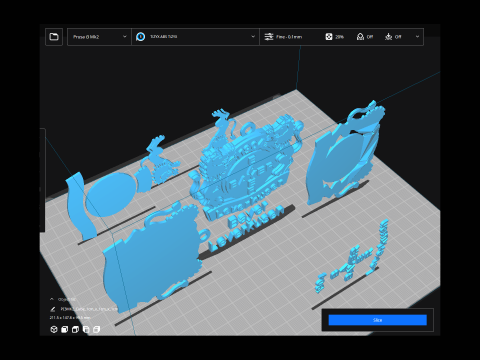Viewport: 480px width, 360px height.
Task: Click the job name text field
Action: coord(89,309)
